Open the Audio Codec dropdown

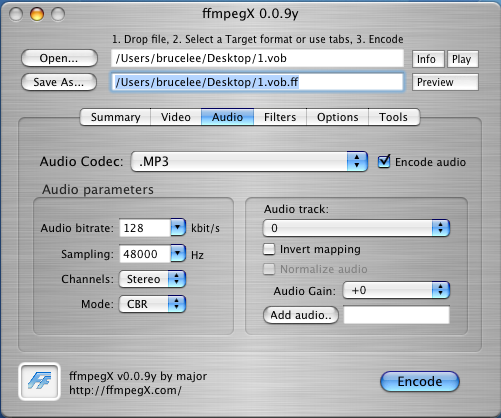click(249, 162)
